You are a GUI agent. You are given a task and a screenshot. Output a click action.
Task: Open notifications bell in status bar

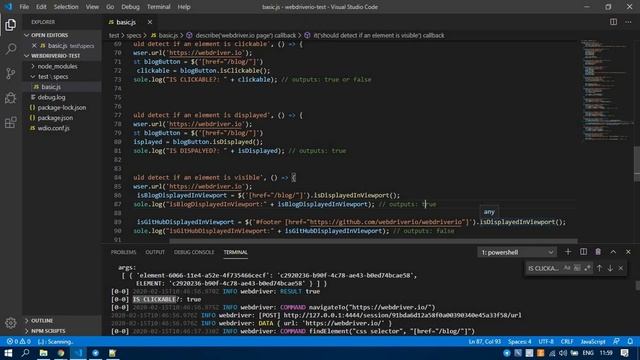click(x=630, y=341)
